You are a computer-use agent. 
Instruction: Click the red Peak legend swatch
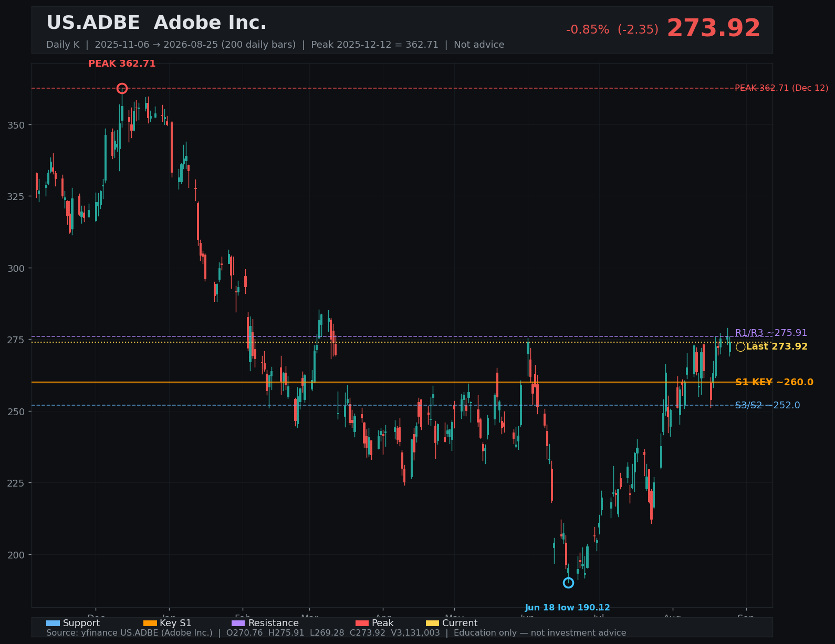coord(362,623)
